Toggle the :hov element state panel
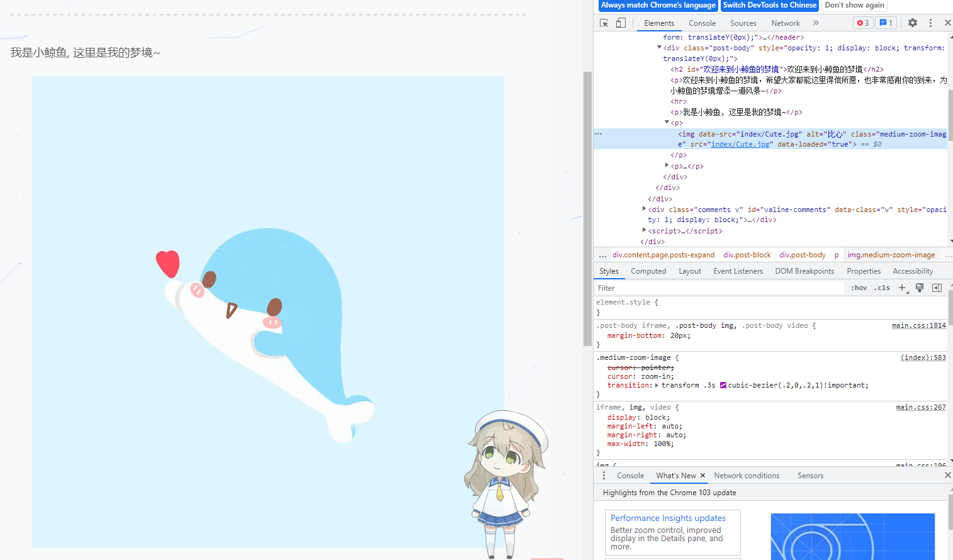 pos(859,288)
